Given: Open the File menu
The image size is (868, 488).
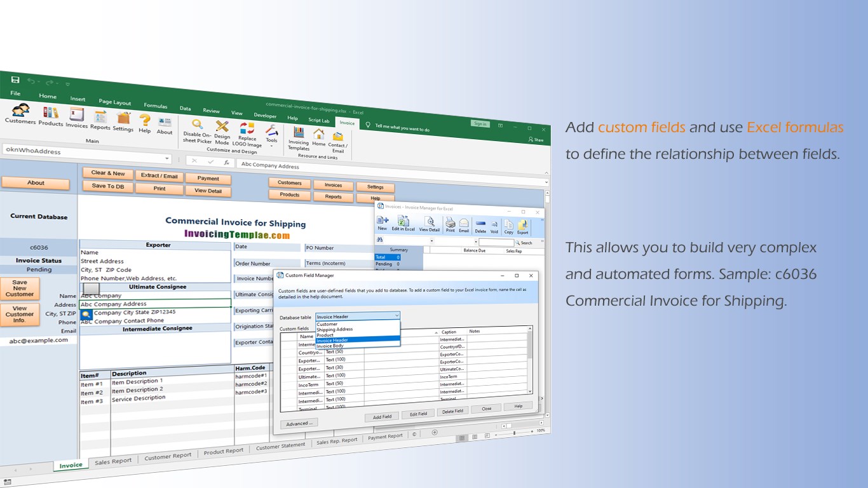Looking at the screenshot, I should (15, 93).
